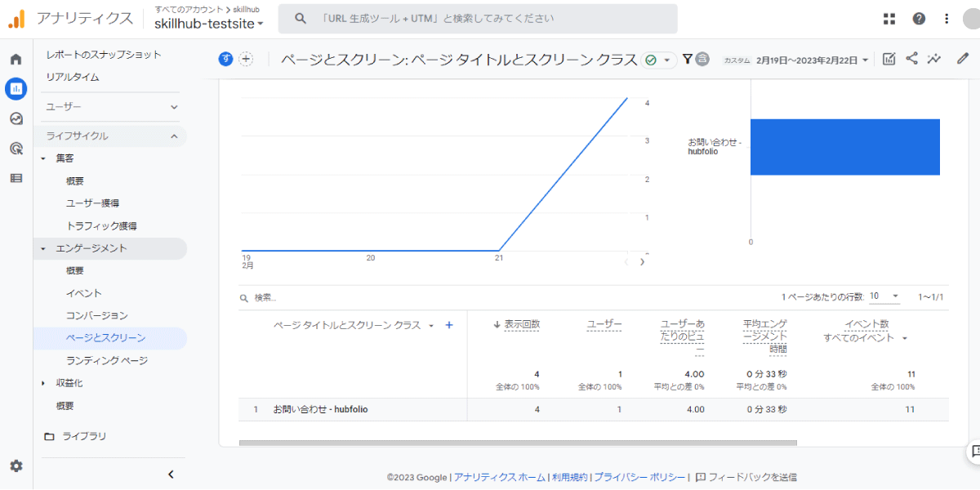The width and height of the screenshot is (980, 490).
Task: Click the Library folder icon
Action: (49, 436)
